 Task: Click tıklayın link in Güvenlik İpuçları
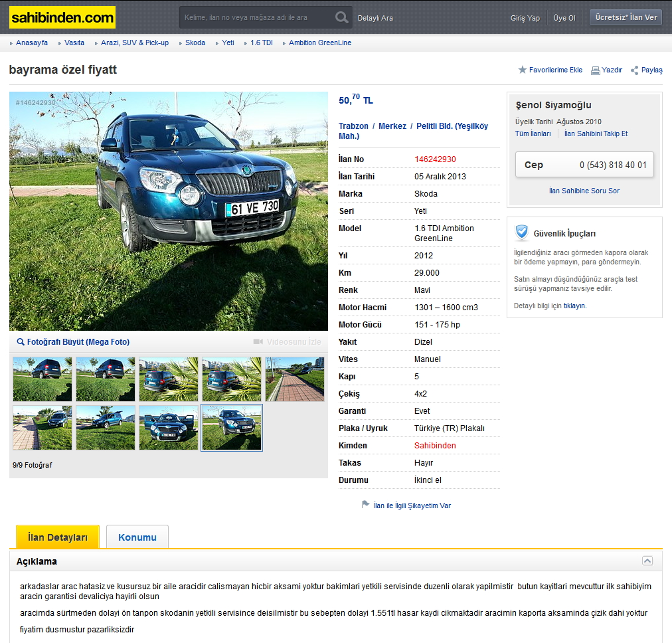click(574, 306)
